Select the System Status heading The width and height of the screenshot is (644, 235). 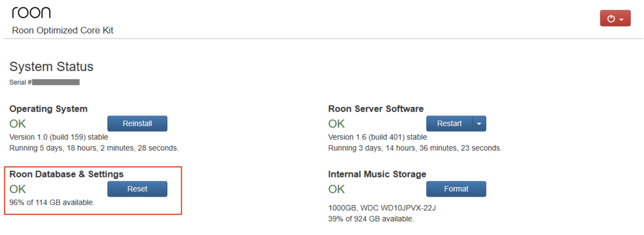51,67
